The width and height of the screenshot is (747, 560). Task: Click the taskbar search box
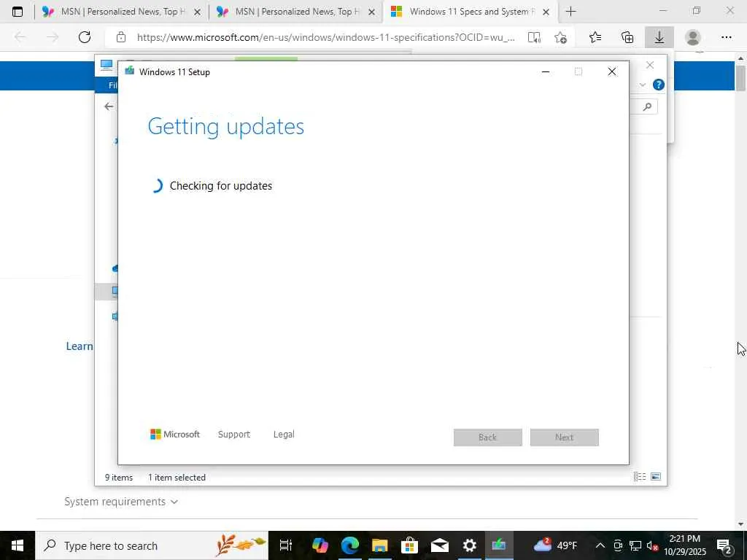pyautogui.click(x=152, y=545)
